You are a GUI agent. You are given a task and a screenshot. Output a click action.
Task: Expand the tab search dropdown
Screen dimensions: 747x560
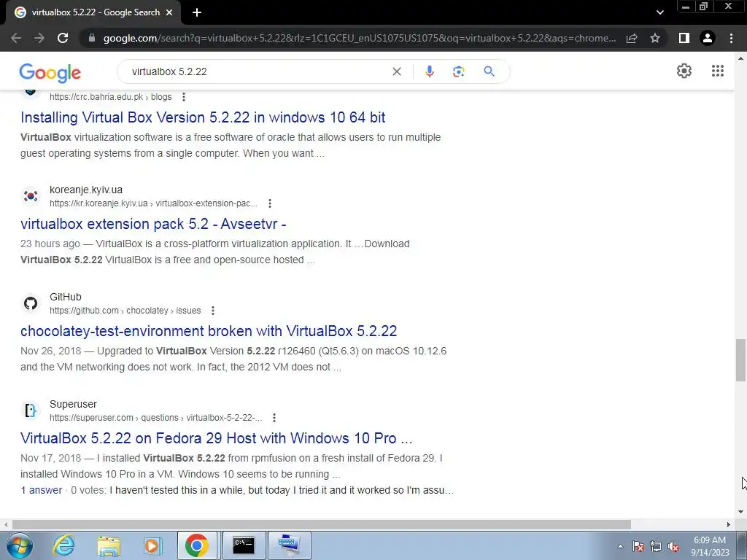click(x=659, y=12)
